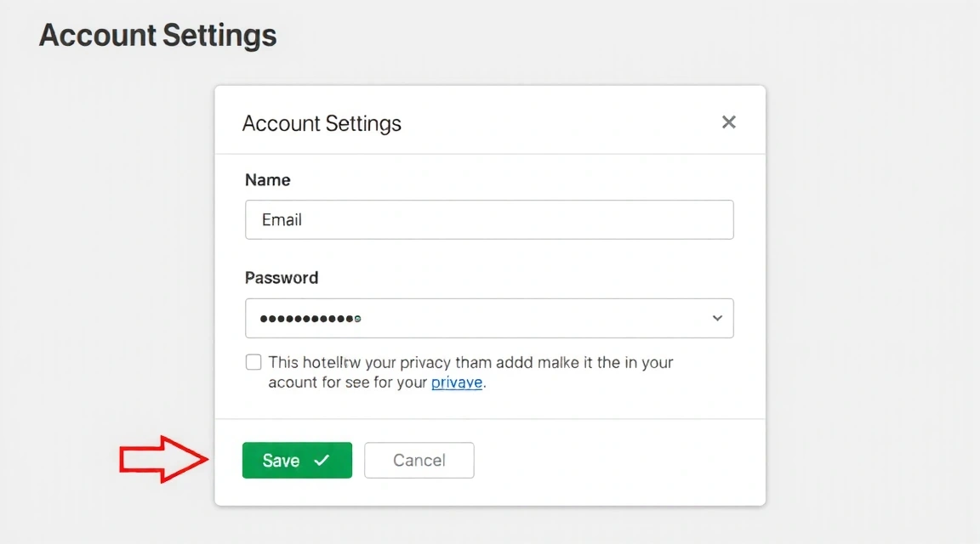Image resolution: width=980 pixels, height=544 pixels.
Task: Click the small green icon at password end
Action: coord(356,317)
